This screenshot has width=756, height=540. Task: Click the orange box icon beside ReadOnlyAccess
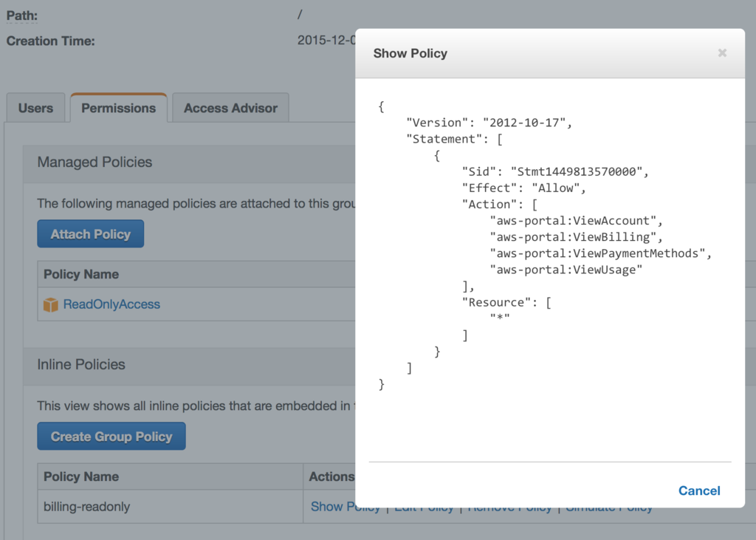click(51, 305)
